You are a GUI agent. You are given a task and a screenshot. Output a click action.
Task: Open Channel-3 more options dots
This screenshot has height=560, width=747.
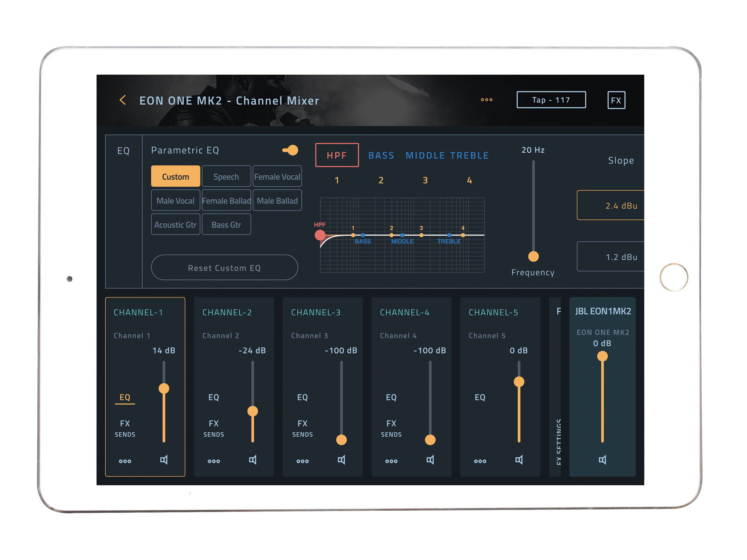303,461
